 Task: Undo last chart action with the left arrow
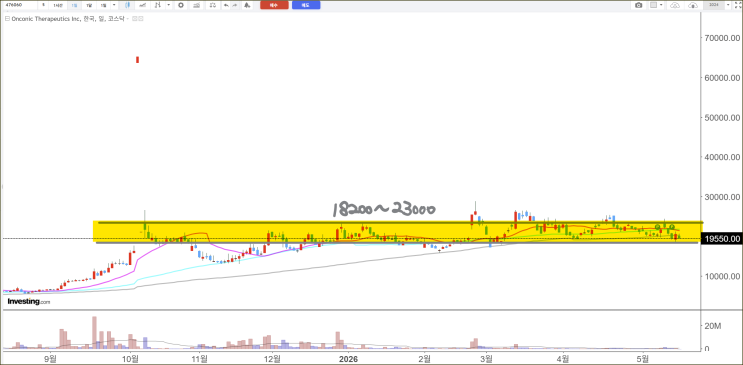[x=227, y=5]
